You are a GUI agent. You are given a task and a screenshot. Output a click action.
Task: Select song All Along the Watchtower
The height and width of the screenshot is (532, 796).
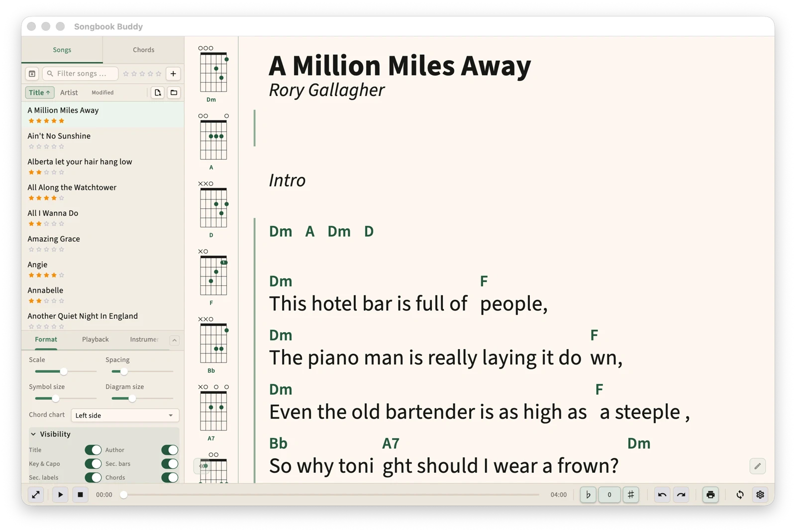point(102,192)
